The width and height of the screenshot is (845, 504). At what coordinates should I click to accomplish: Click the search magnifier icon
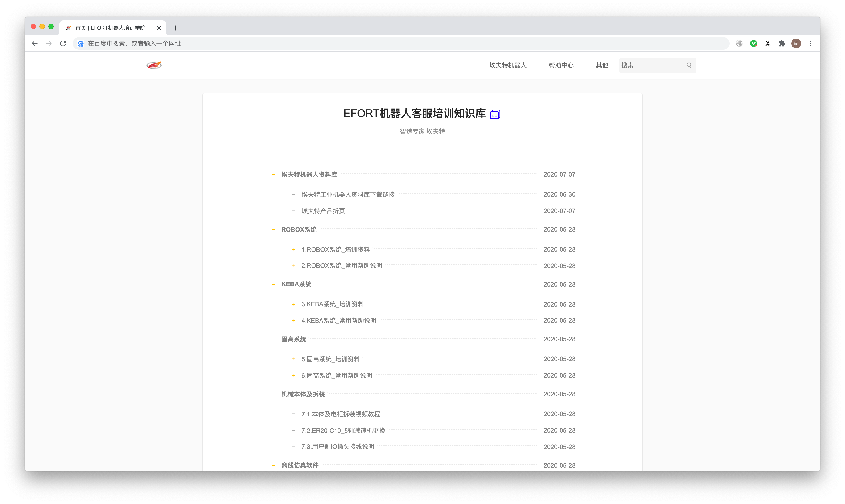click(689, 65)
